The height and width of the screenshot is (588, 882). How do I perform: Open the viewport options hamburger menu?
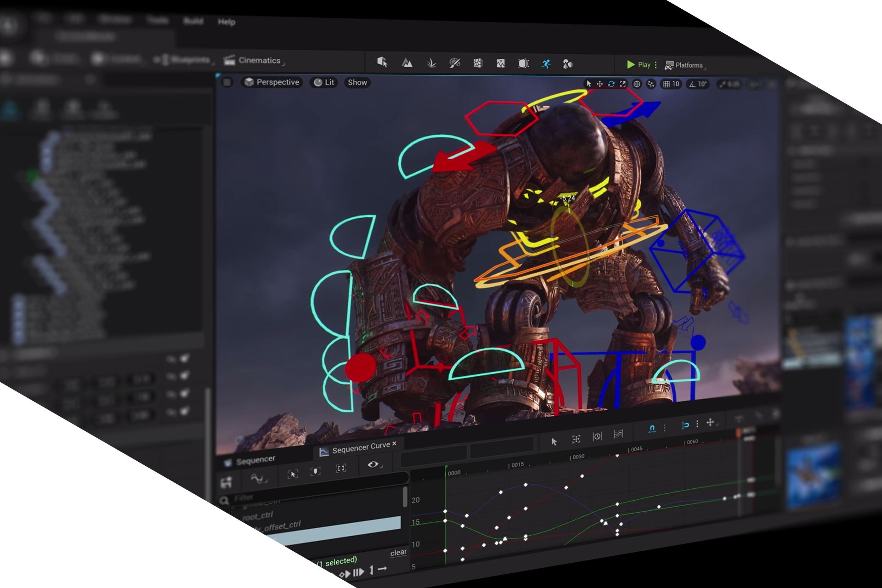click(227, 82)
